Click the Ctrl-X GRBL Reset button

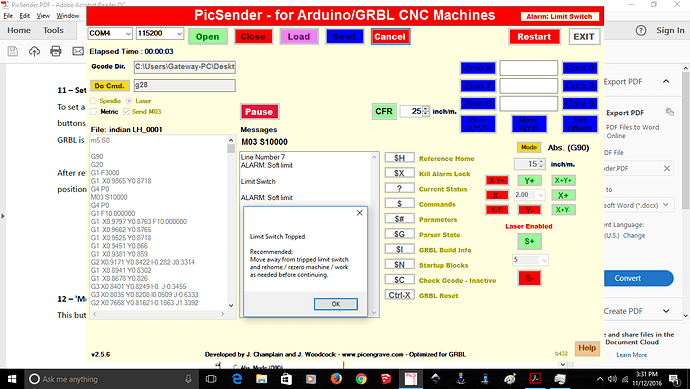pyautogui.click(x=399, y=295)
